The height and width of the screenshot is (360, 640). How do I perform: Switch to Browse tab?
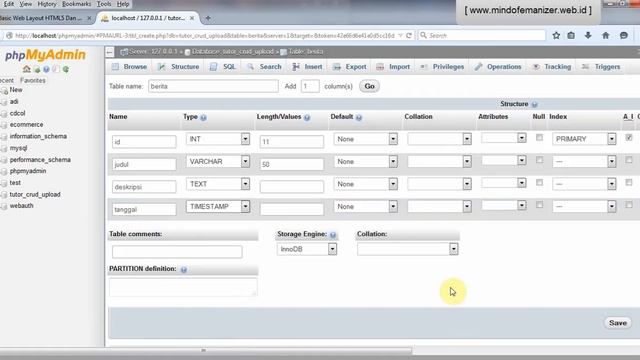coord(129,67)
